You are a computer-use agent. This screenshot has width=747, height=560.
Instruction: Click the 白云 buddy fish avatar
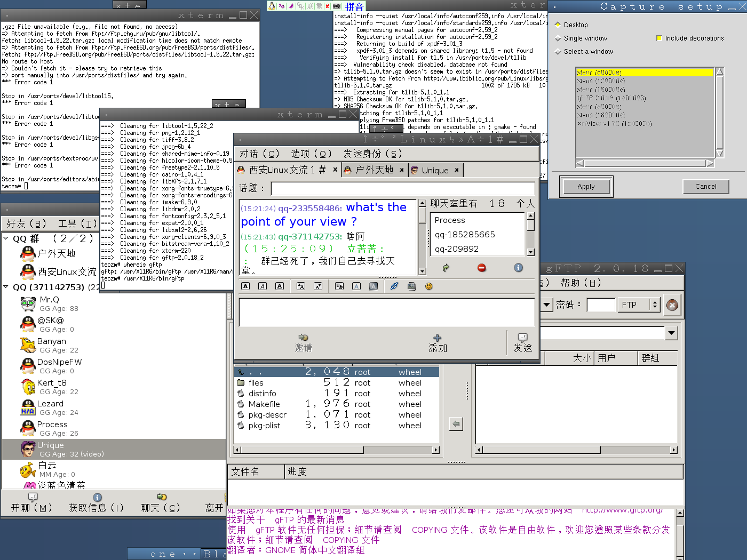click(x=28, y=470)
